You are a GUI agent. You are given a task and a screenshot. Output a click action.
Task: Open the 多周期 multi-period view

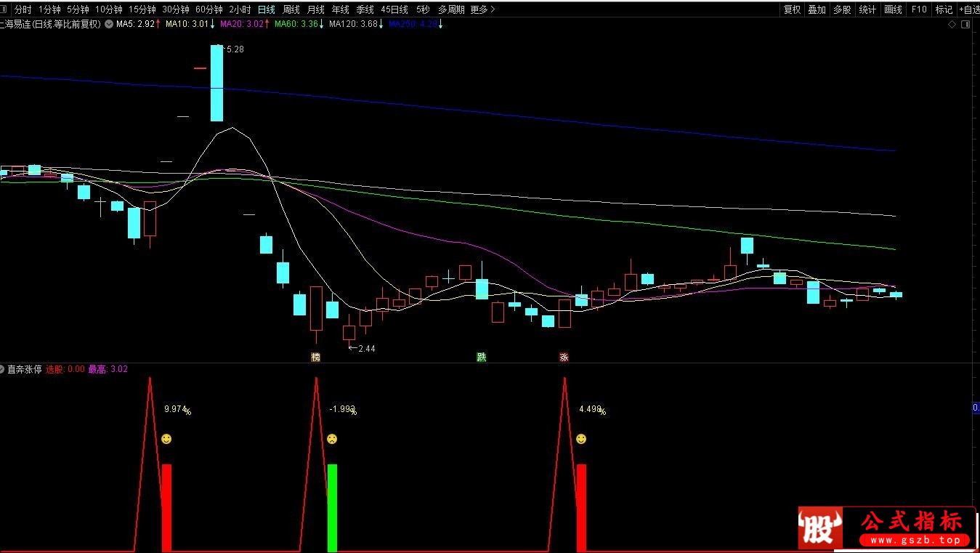click(451, 9)
